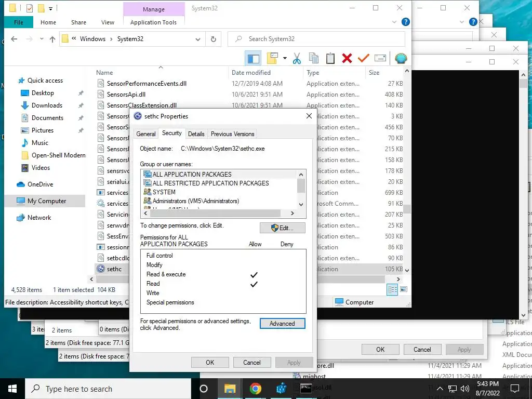Open File Explorer from the taskbar
This screenshot has height=399, width=532.
tap(230, 389)
